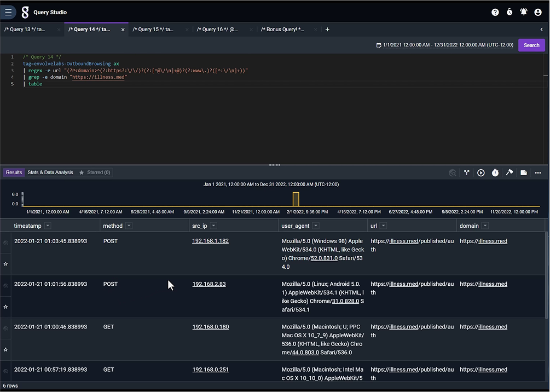Image resolution: width=550 pixels, height=392 pixels.
Task: Click the 52.0.831.0 Chrome version link
Action: [x=324, y=258]
